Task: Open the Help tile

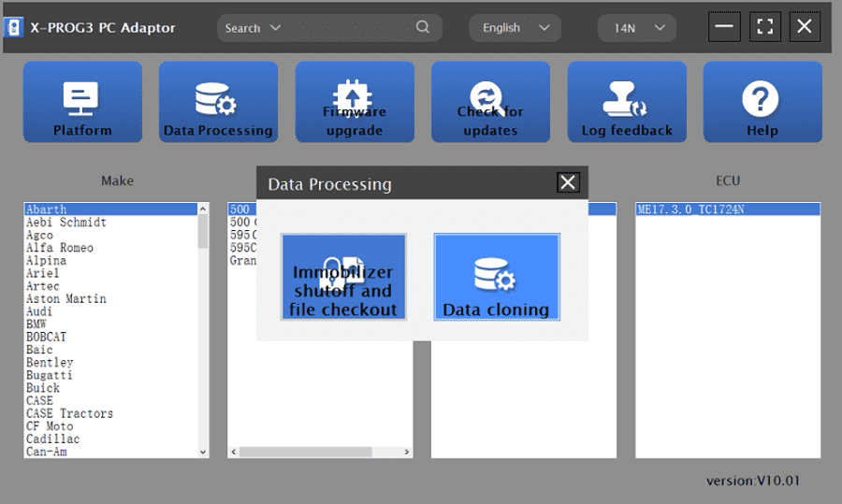Action: (x=762, y=102)
